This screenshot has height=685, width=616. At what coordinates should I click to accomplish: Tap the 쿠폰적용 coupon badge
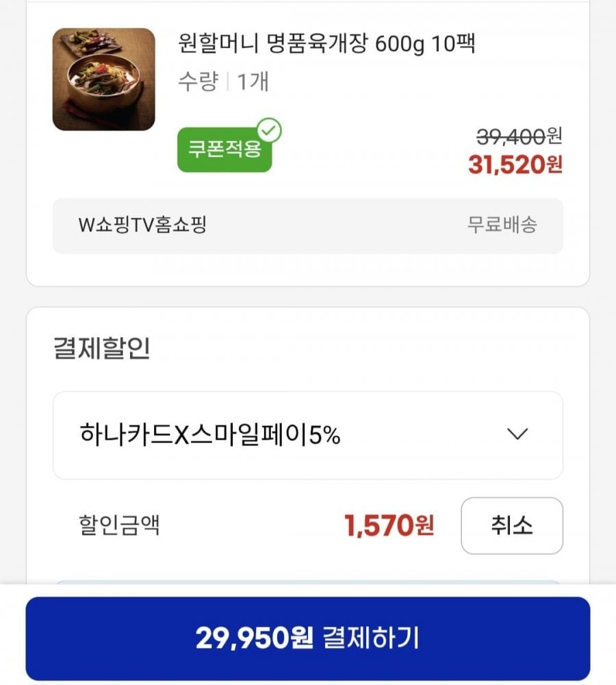tap(224, 149)
